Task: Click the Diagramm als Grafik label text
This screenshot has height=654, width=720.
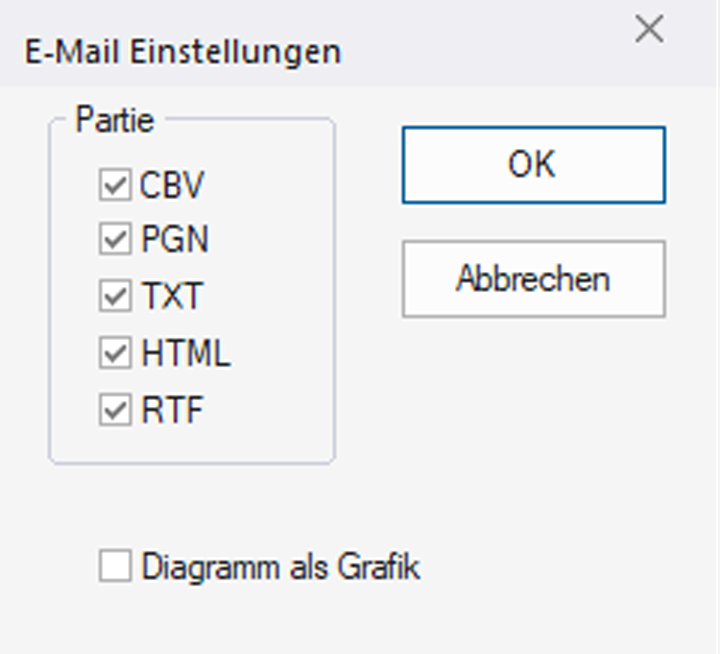Action: (x=280, y=567)
